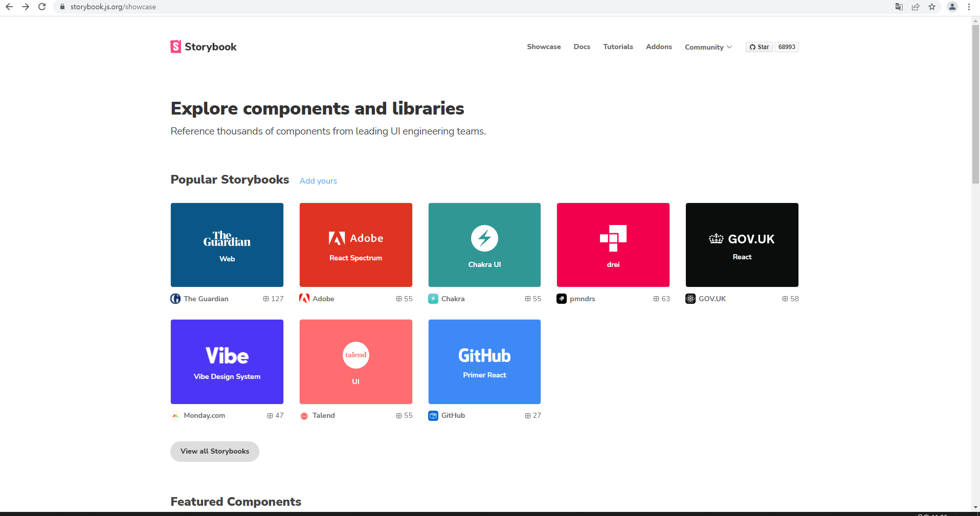The height and width of the screenshot is (516, 980).
Task: Open the Docs nav item
Action: click(x=582, y=47)
